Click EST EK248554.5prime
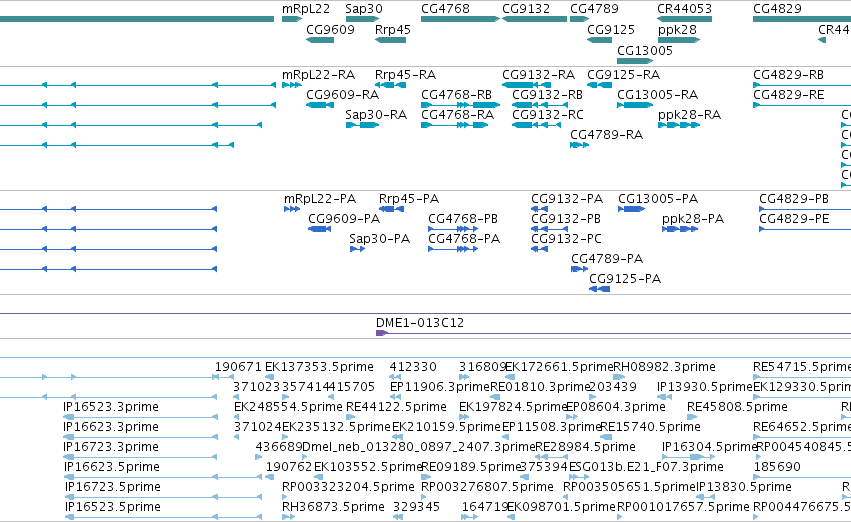The image size is (851, 522). pyautogui.click(x=236, y=417)
